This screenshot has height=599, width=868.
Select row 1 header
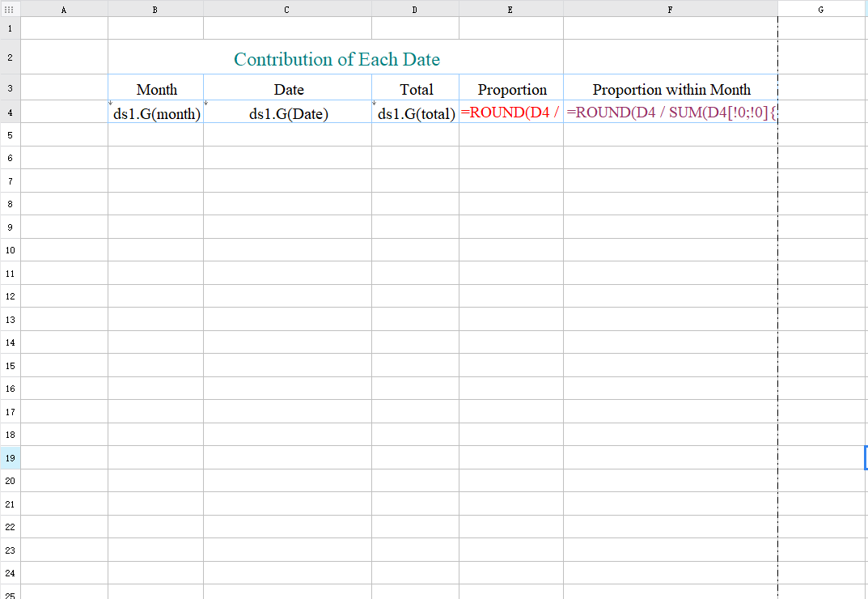point(10,28)
